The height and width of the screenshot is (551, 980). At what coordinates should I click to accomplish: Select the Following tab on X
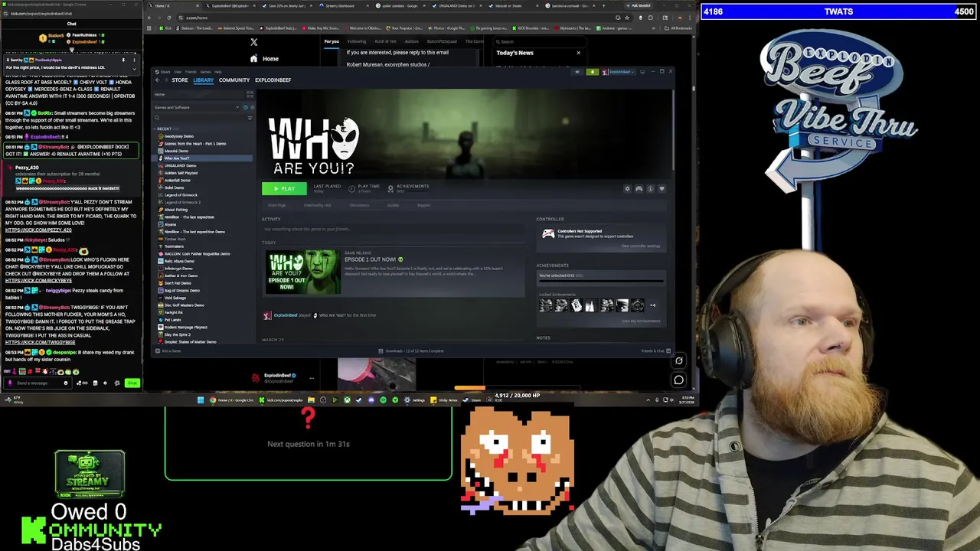(x=357, y=41)
